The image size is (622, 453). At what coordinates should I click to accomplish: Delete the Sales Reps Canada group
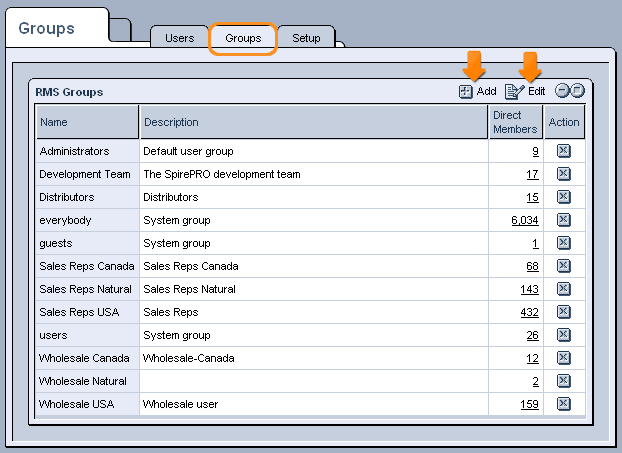point(563,266)
